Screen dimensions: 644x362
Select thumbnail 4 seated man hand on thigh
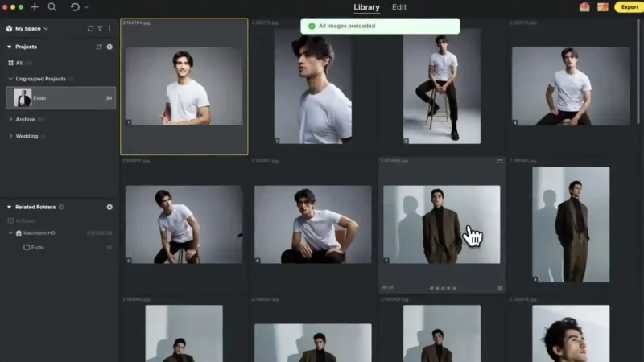coord(571,86)
